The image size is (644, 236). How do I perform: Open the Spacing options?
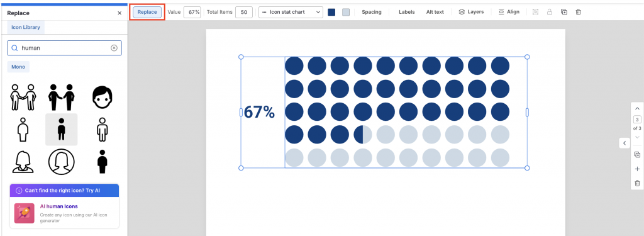(x=371, y=12)
